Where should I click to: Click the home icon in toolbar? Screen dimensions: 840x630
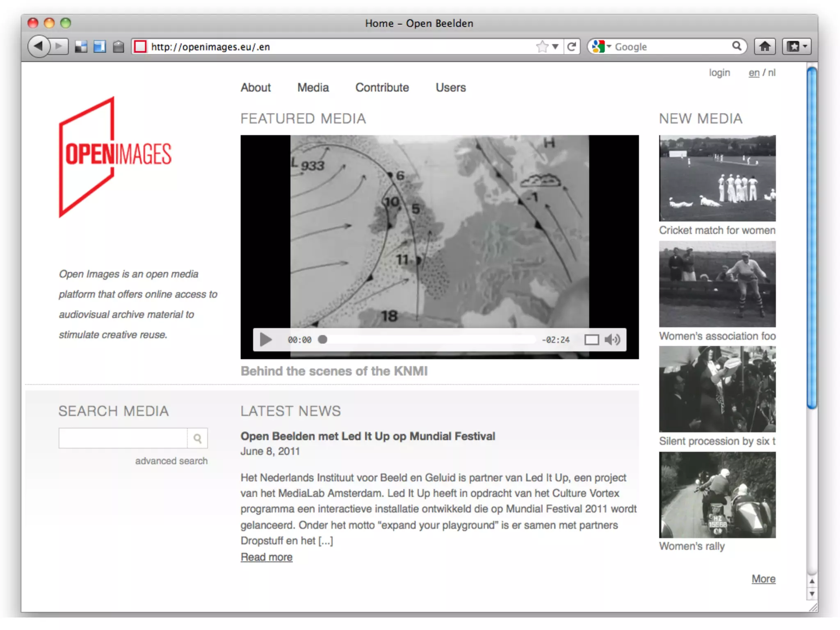(765, 46)
